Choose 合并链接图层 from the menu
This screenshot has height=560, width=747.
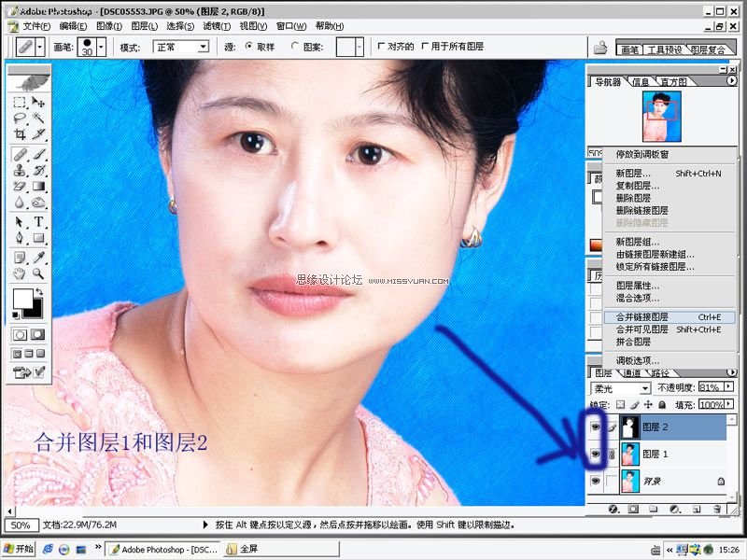tap(669, 317)
